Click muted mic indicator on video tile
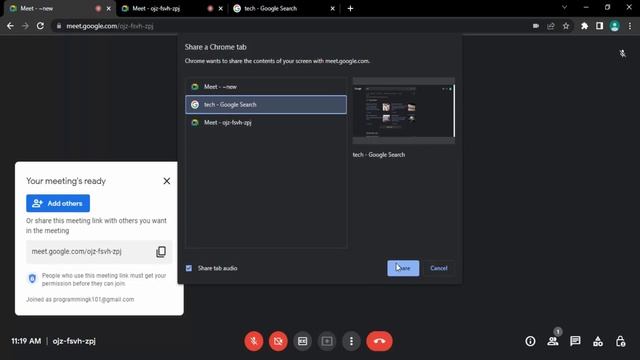 tap(622, 53)
